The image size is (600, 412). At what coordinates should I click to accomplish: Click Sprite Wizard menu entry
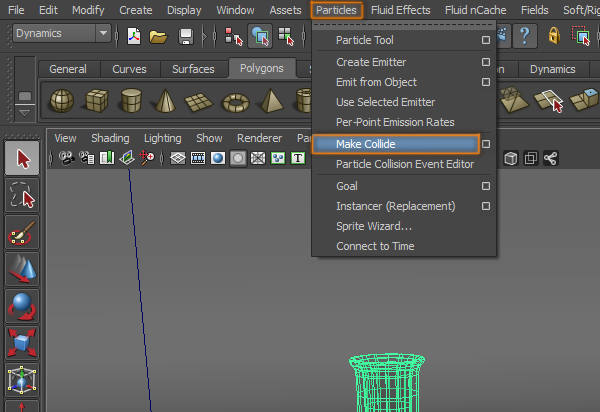click(373, 226)
